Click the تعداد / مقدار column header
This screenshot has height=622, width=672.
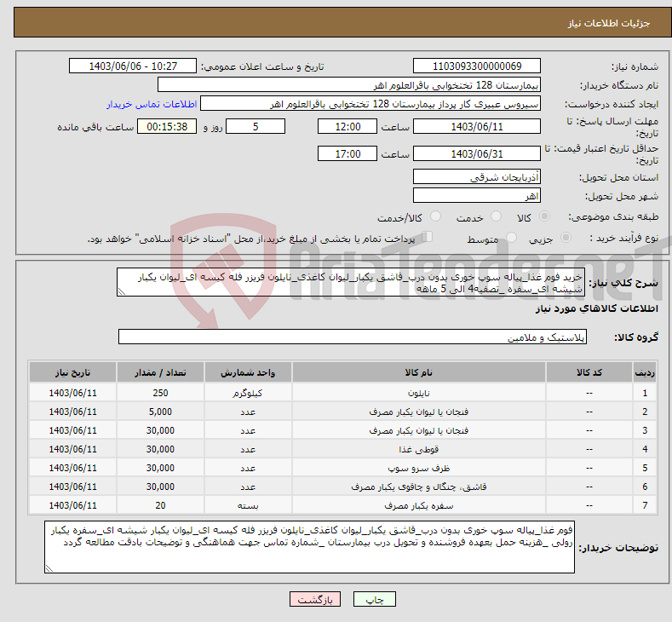pos(160,372)
